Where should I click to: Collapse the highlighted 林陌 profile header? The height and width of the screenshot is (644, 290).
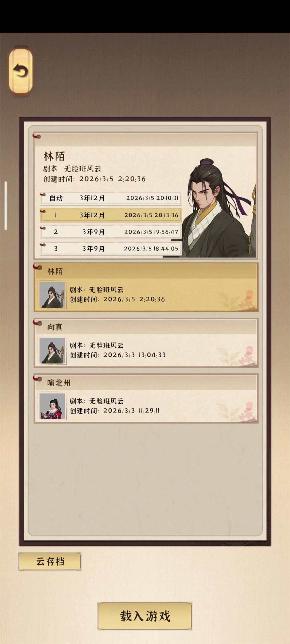coord(146,271)
